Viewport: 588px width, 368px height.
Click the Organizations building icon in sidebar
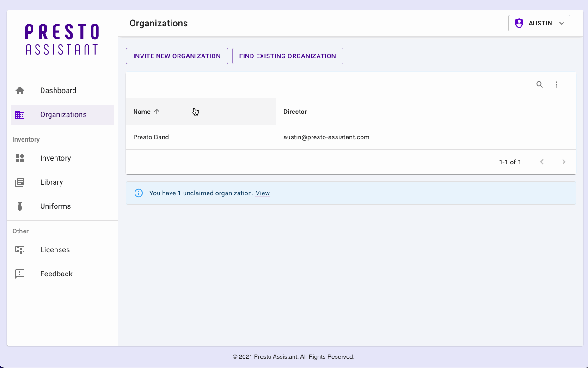coord(20,115)
